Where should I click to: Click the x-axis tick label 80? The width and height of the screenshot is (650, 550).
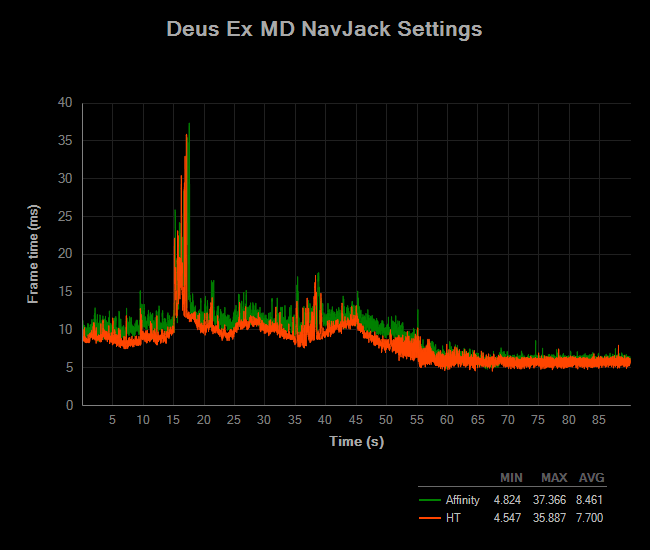coord(569,420)
